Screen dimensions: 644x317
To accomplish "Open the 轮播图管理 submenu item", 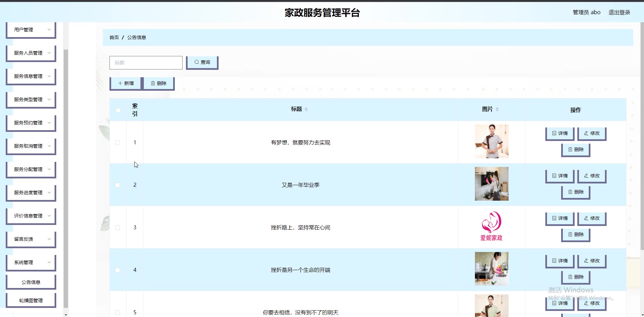I will click(31, 300).
